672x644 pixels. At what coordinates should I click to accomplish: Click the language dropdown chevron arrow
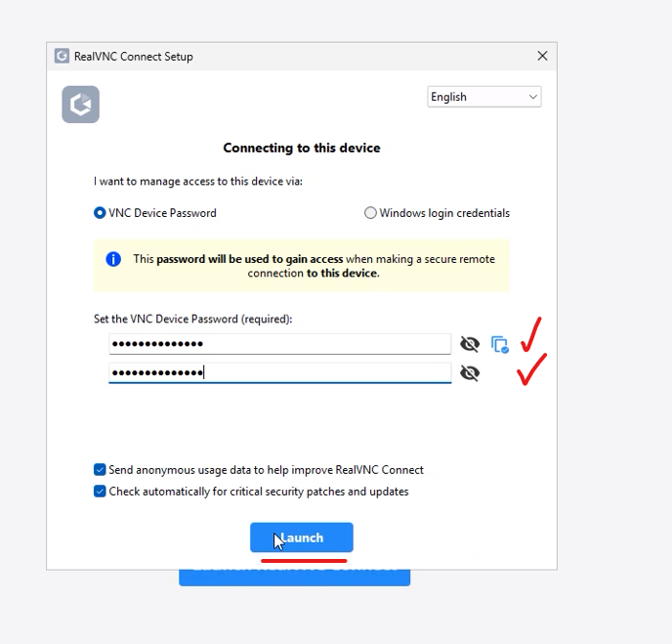[532, 97]
